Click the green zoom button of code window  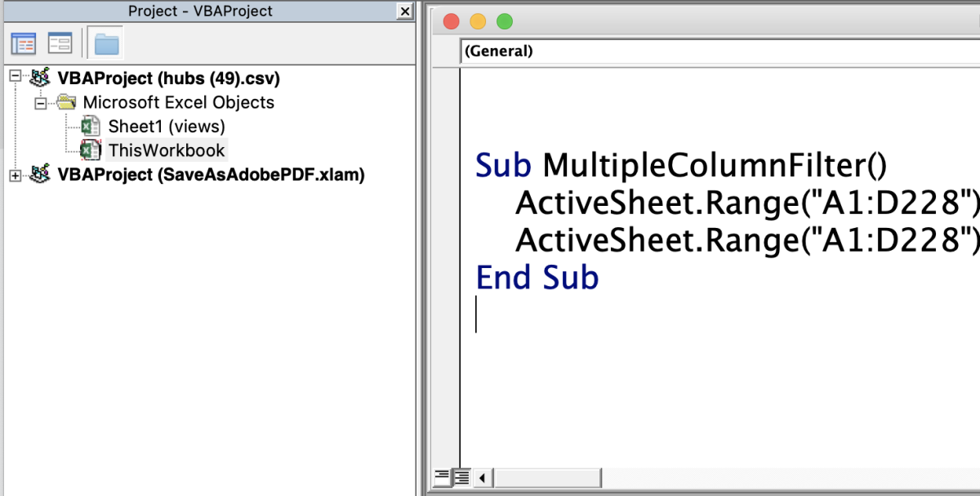pos(504,21)
